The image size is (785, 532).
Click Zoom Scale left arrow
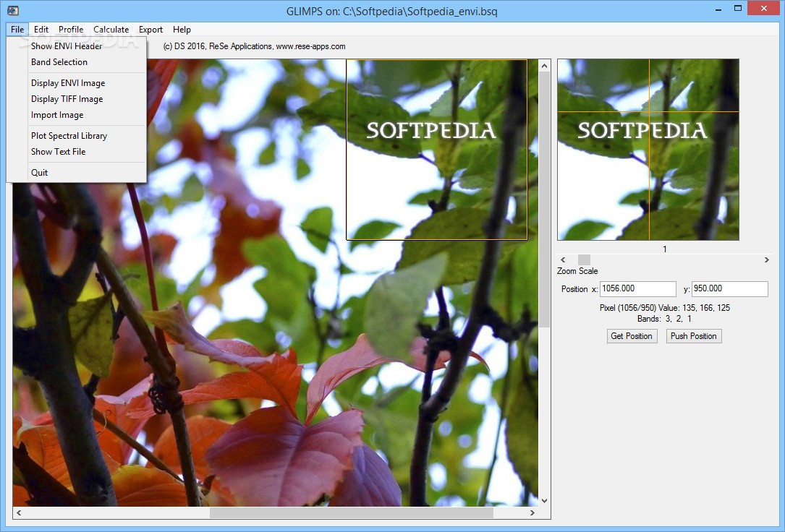(x=563, y=259)
